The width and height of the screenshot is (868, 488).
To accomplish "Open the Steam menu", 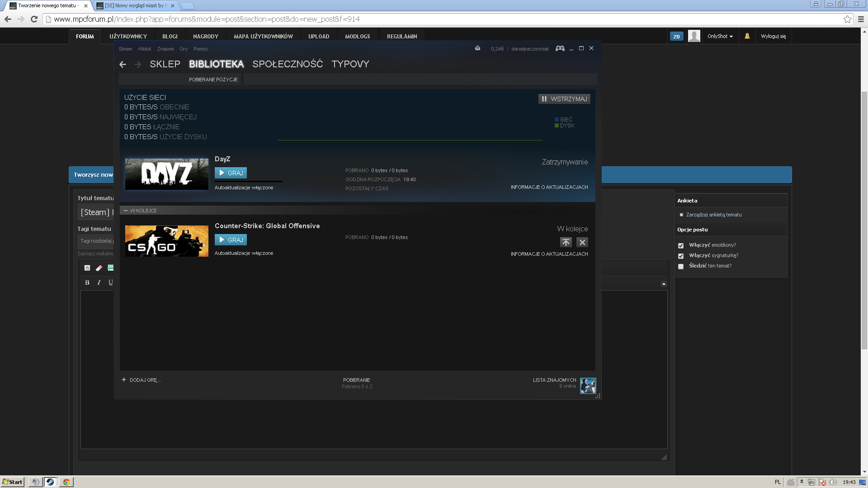I will 125,49.
